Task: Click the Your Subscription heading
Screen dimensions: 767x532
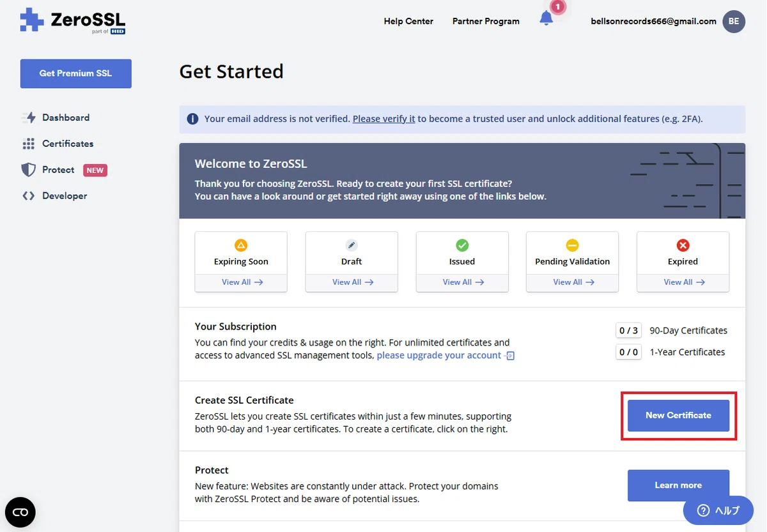Action: coord(236,326)
